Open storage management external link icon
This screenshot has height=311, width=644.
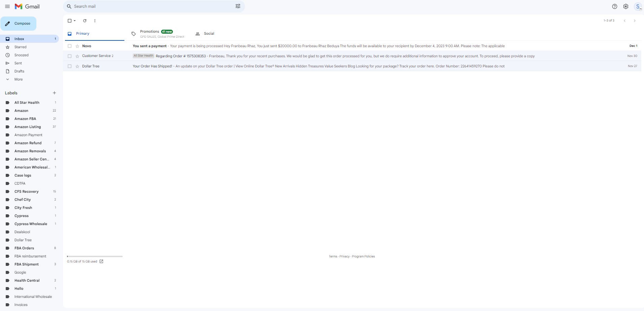coord(101,261)
